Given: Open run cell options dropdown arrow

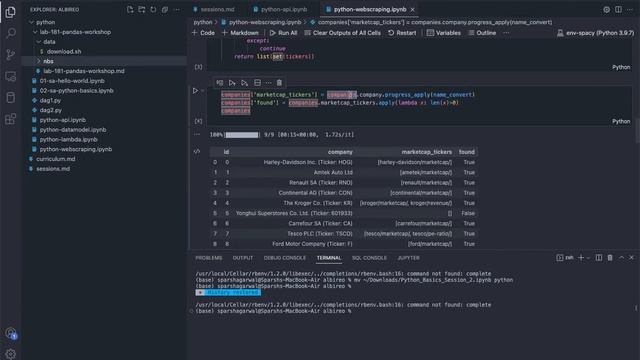Looking at the screenshot, I should coord(202,91).
